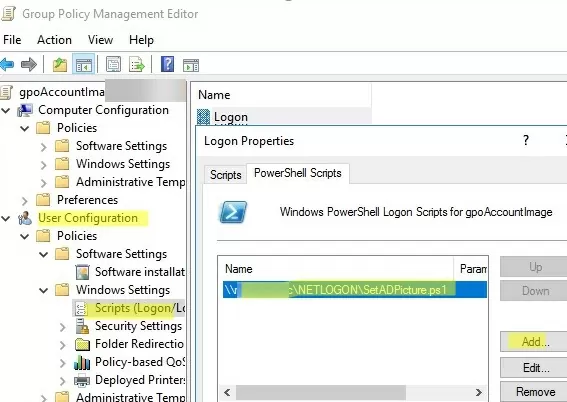The image size is (567, 402).
Task: Collapse the User Configuration node
Action: click(6, 218)
